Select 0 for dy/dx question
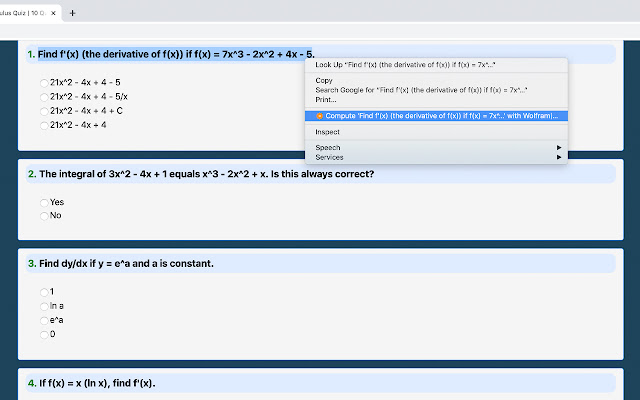640x400 pixels. pos(45,335)
